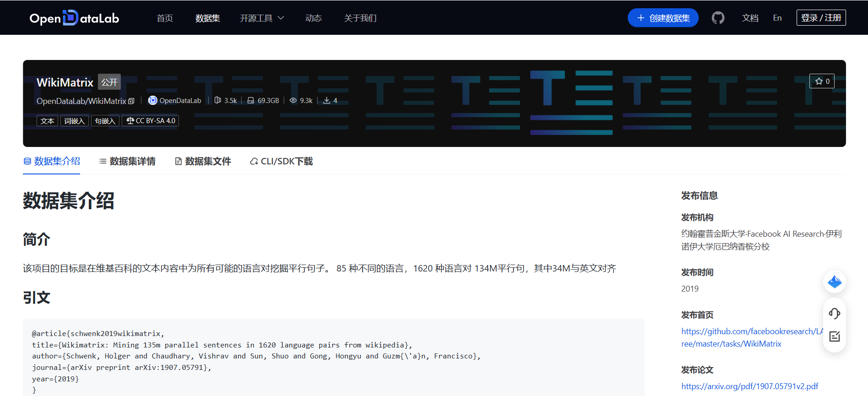This screenshot has height=396, width=868.
Task: Click the citation title={Wikimatrix: Mining...} line
Action: click(x=222, y=345)
